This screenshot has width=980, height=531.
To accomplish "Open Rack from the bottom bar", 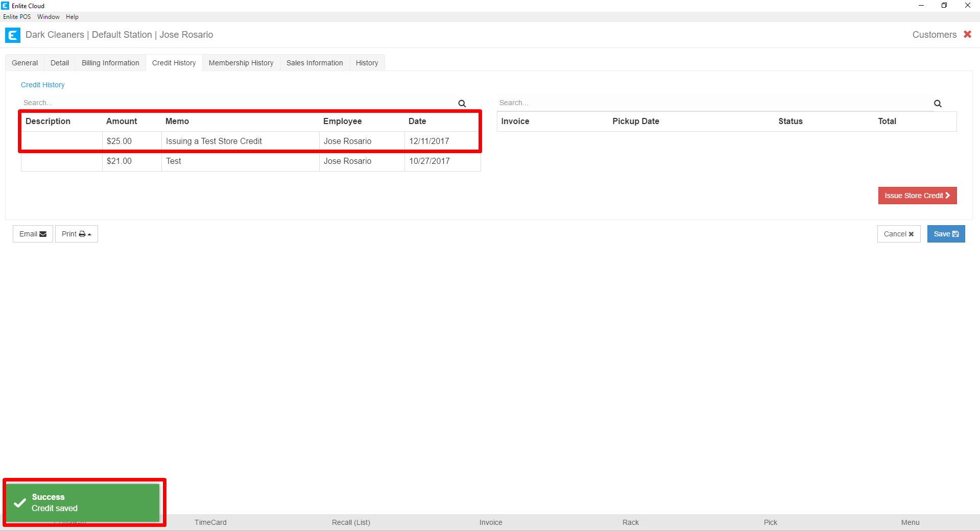I will tap(631, 522).
